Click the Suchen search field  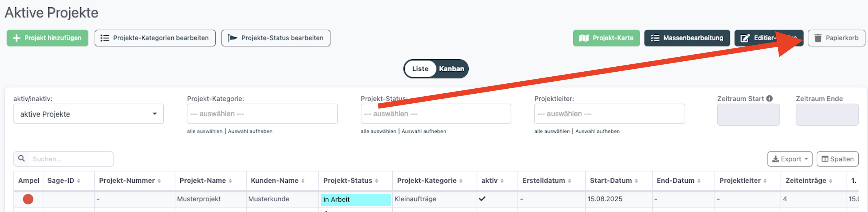click(x=71, y=159)
